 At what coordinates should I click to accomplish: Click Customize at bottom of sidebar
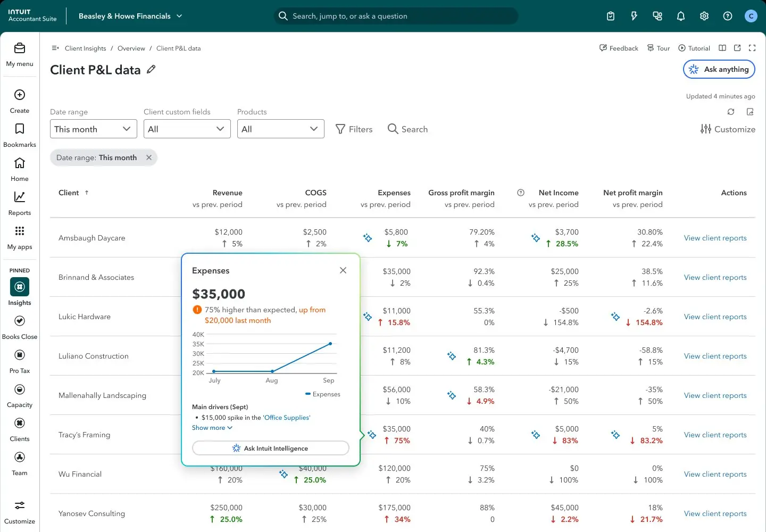click(x=20, y=512)
